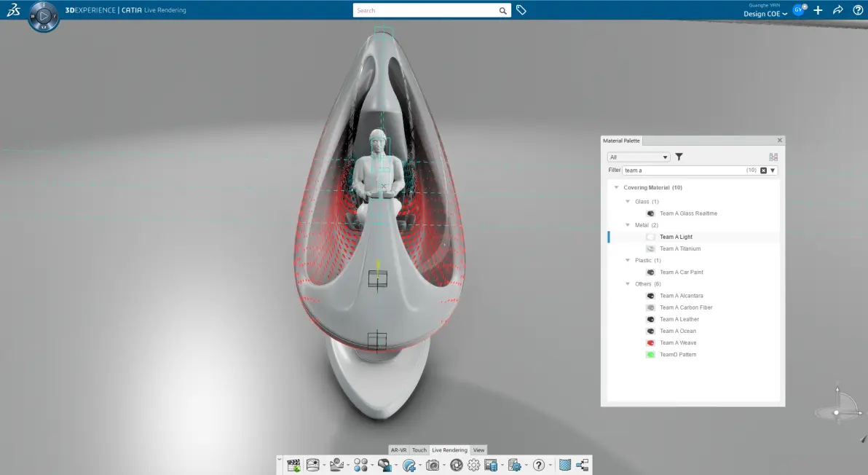Open the Design COE role dropdown
The height and width of the screenshot is (475, 868).
click(x=765, y=14)
